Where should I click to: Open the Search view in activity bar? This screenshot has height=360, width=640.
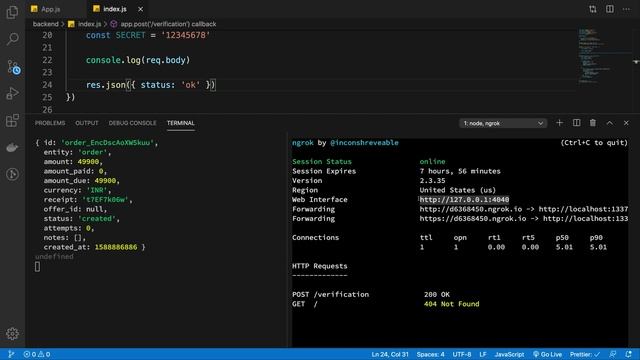click(12, 39)
